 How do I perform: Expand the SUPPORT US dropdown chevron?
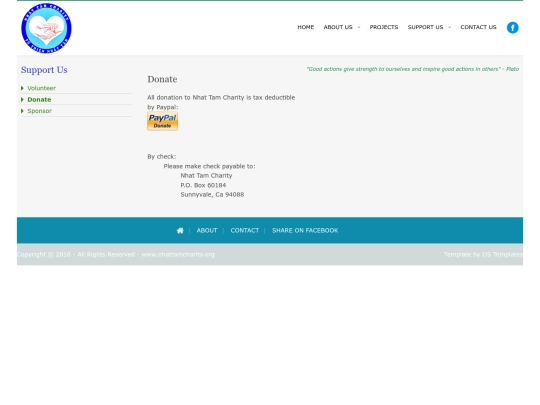pos(449,27)
